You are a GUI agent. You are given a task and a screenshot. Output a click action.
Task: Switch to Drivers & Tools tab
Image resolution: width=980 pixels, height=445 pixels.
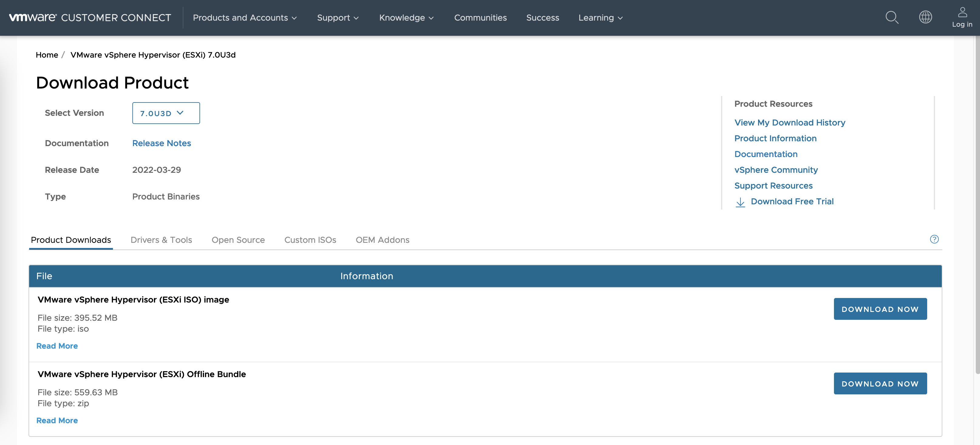coord(161,240)
